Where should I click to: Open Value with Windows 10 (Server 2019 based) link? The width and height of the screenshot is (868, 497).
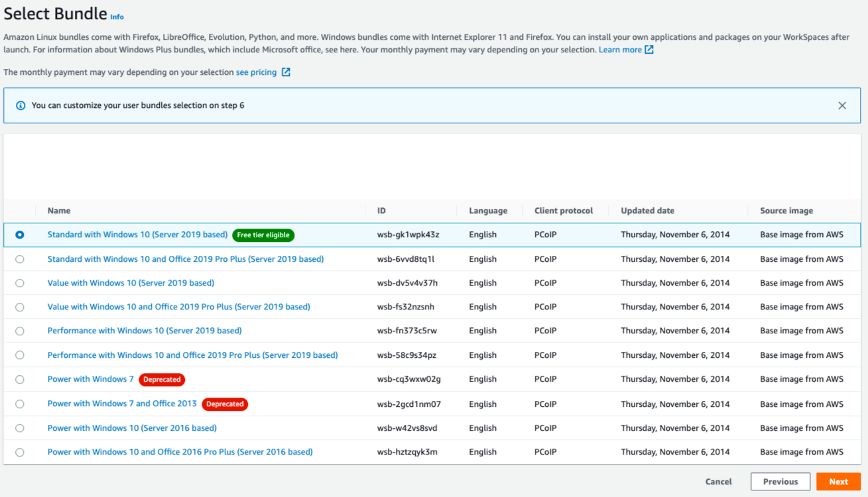tap(131, 283)
